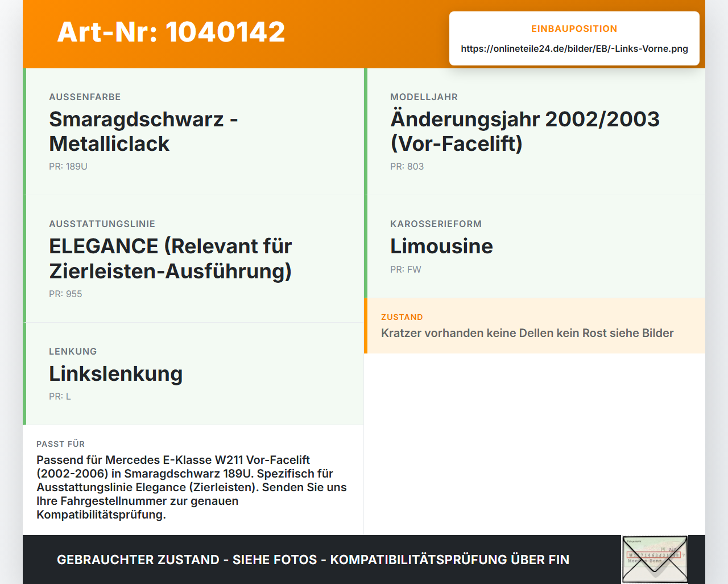Select Änderungsjahr 2002/2003 (Vor-Facelift) text
Viewport: 728px width, 584px height.
point(525,131)
